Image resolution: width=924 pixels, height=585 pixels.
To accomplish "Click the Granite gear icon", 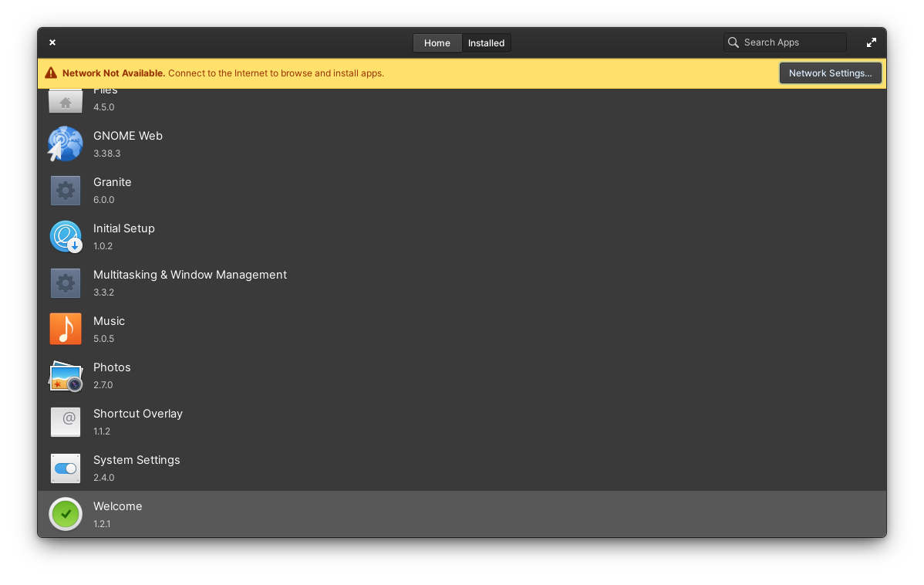I will pos(66,191).
